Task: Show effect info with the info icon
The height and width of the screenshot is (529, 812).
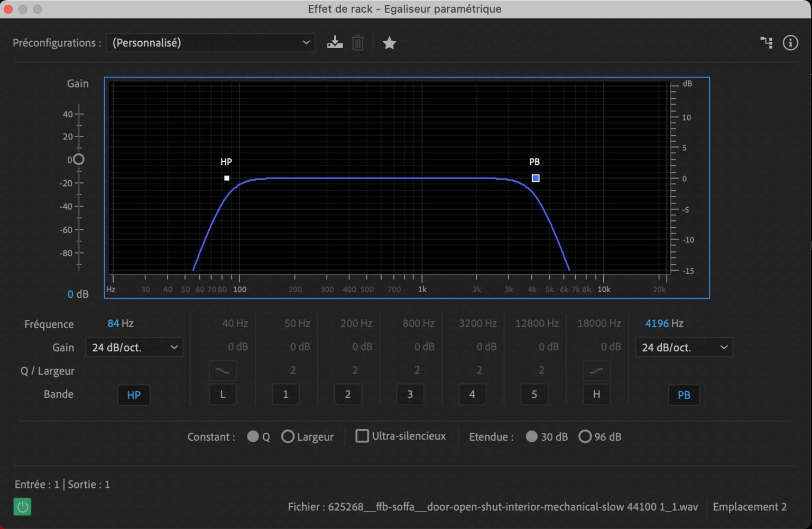Action: tap(790, 43)
